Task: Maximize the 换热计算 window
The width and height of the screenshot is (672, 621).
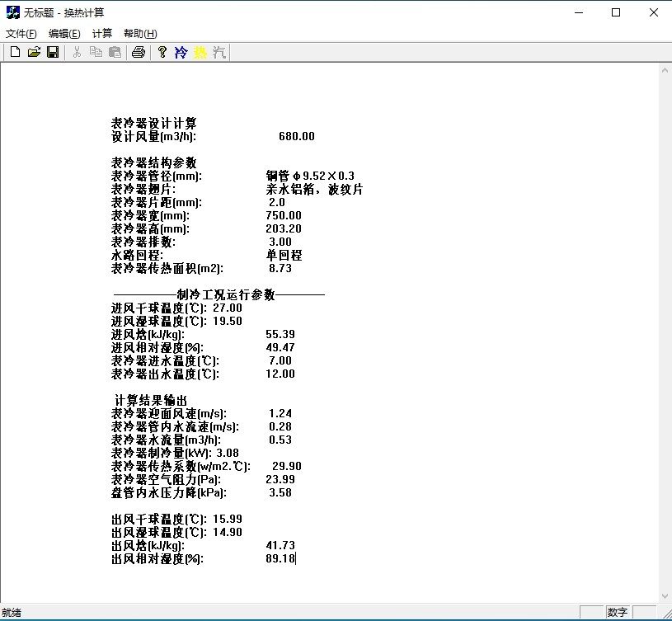Action: (x=616, y=12)
